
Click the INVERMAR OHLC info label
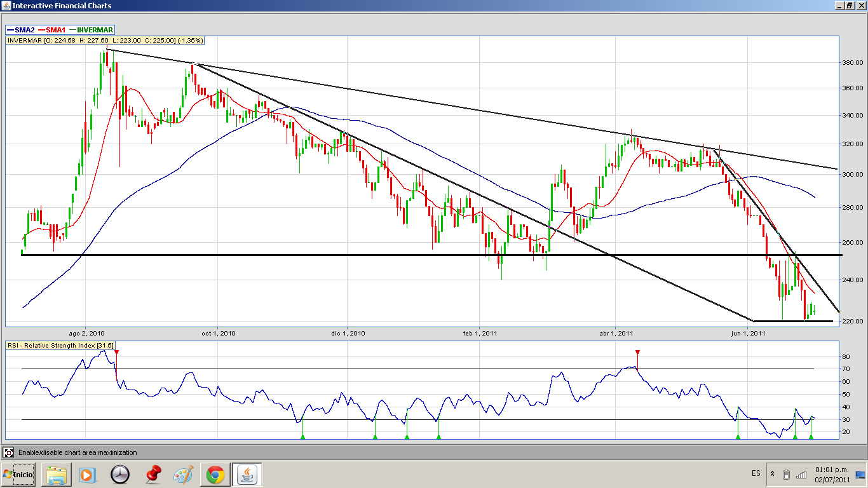[105, 40]
